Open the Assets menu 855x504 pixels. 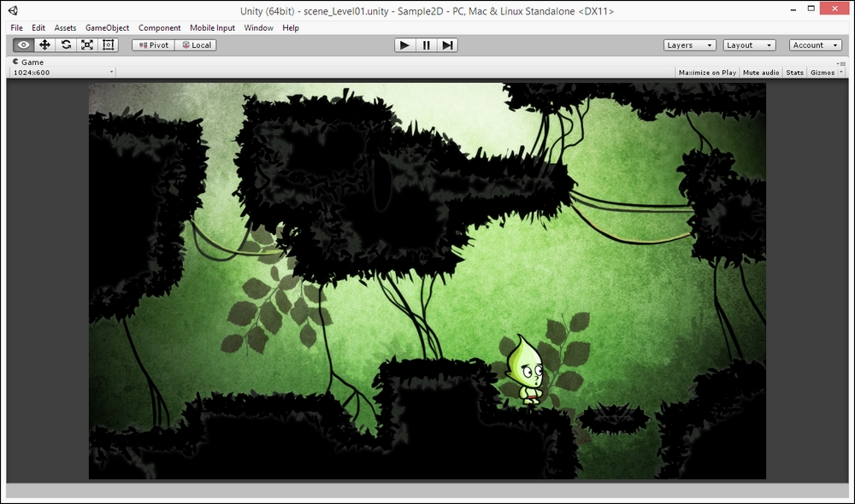[65, 28]
